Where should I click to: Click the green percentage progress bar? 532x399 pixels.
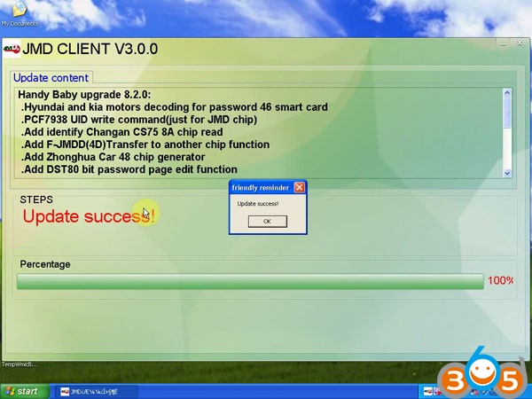click(250, 282)
